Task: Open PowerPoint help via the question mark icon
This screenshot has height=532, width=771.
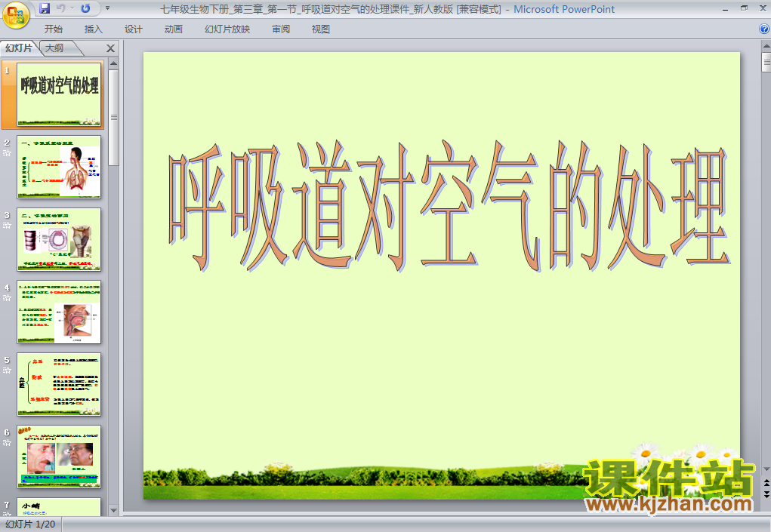Action: click(764, 29)
